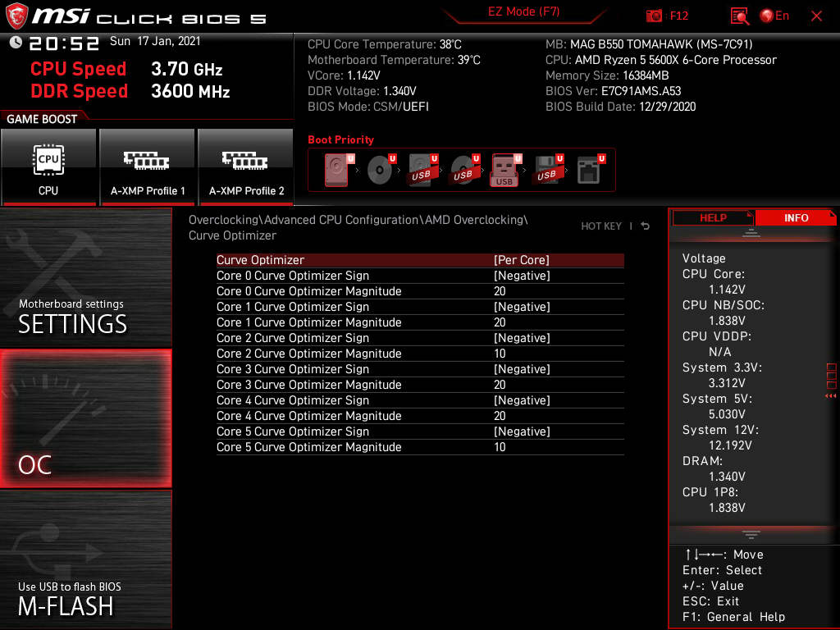
Task: Click the DDR Speed 3600 MHz readout
Action: tap(130, 91)
